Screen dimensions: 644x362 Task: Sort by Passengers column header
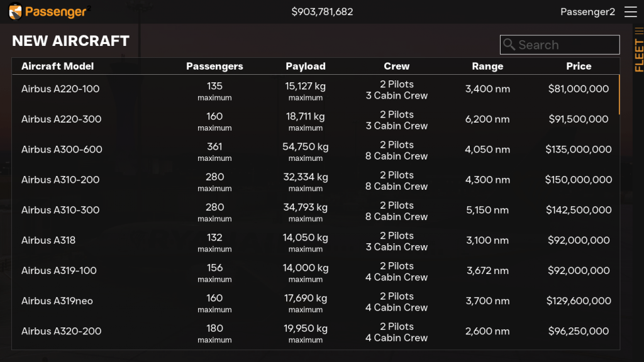click(214, 66)
